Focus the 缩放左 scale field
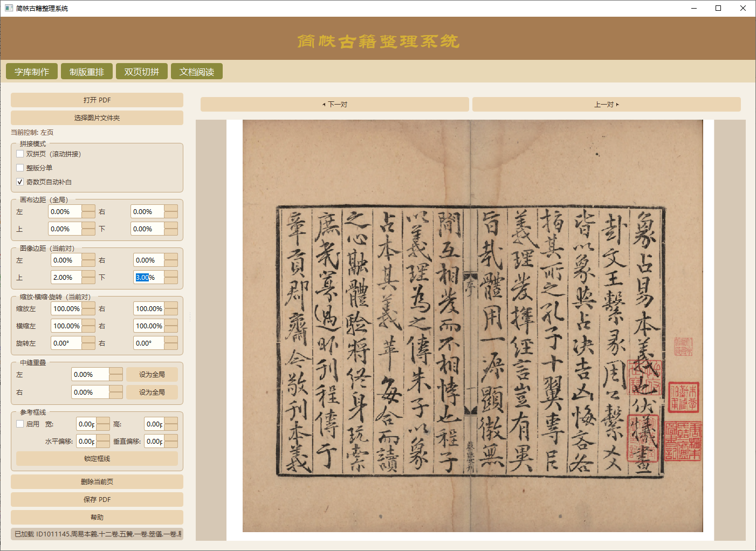The width and height of the screenshot is (756, 551). tap(67, 309)
